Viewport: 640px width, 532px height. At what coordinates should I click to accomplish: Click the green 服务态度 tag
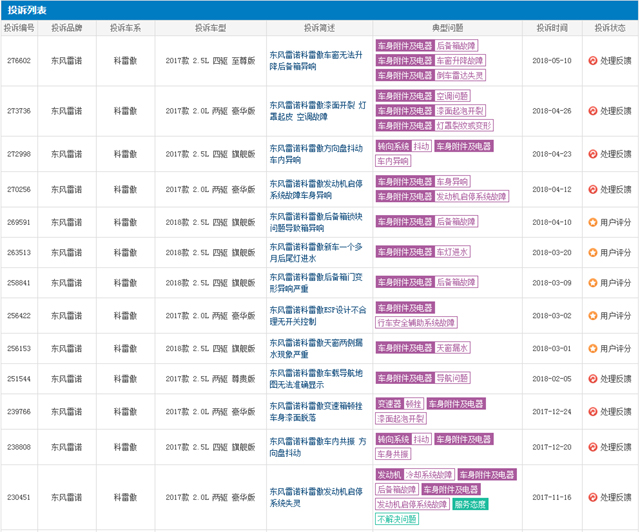coord(470,504)
